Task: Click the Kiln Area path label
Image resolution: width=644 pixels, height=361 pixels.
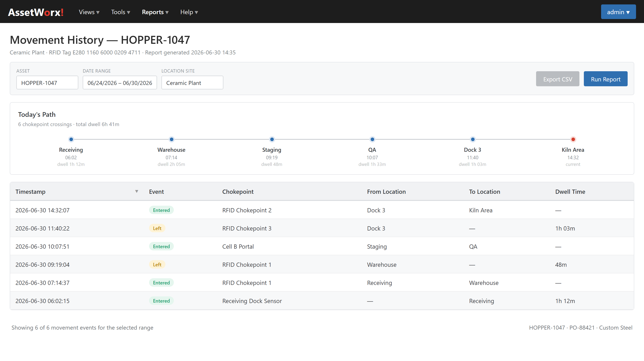Action: pos(573,150)
